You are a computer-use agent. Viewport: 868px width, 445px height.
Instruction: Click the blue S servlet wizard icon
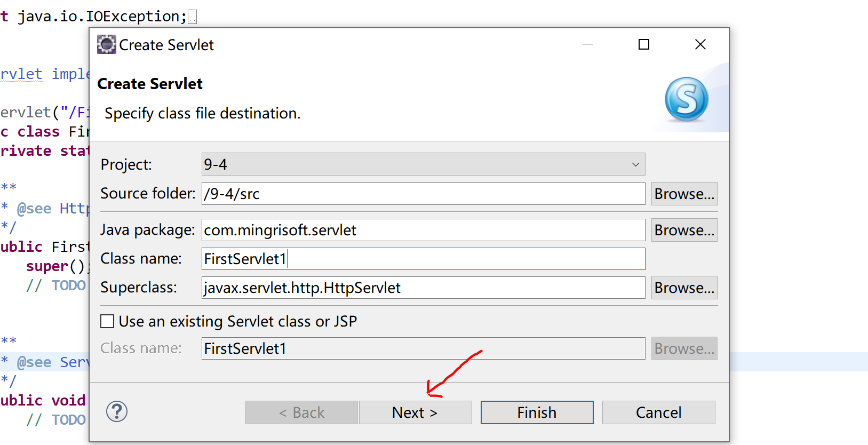coord(686,99)
